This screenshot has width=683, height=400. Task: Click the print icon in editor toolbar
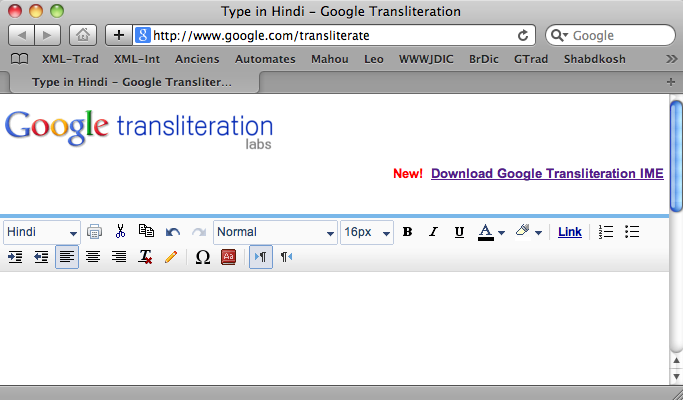pyautogui.click(x=95, y=232)
